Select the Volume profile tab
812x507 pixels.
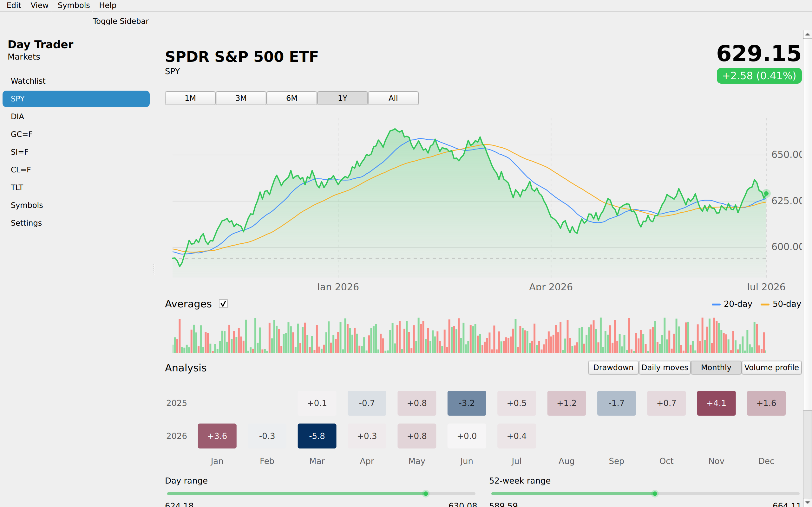click(x=771, y=368)
